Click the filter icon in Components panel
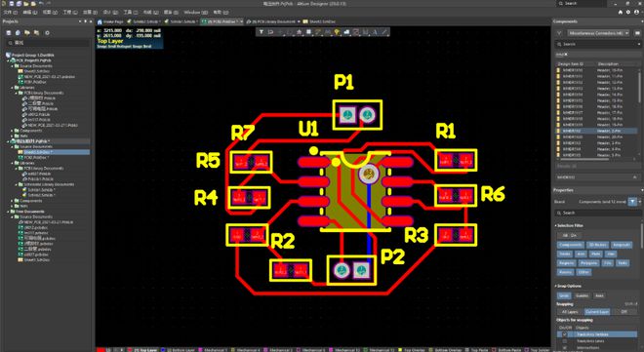Image resolution: width=644 pixels, height=352 pixels. [559, 33]
